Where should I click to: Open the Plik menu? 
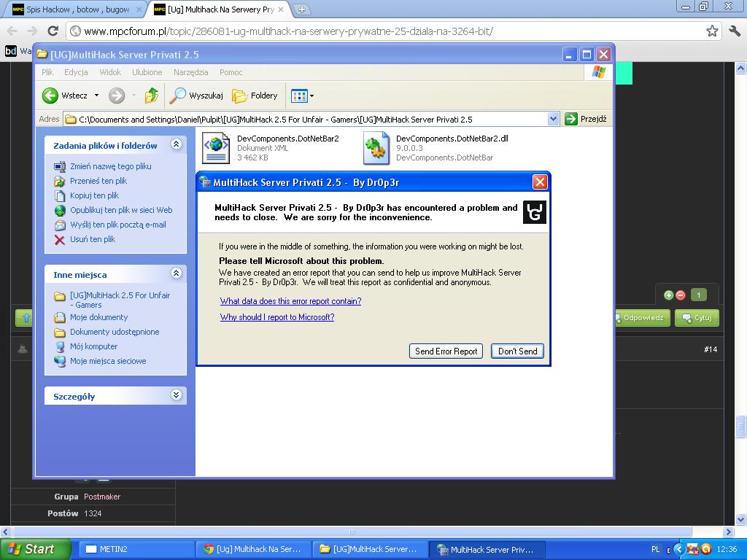tap(47, 72)
